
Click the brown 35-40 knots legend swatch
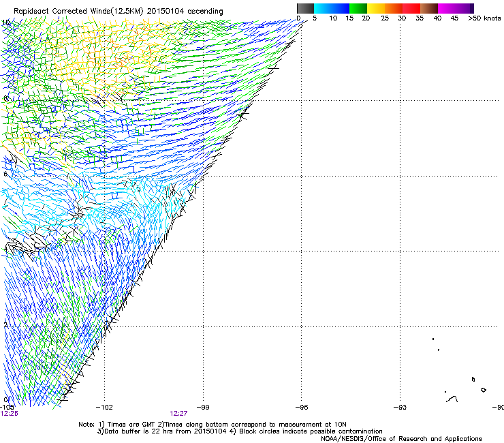[x=429, y=8]
